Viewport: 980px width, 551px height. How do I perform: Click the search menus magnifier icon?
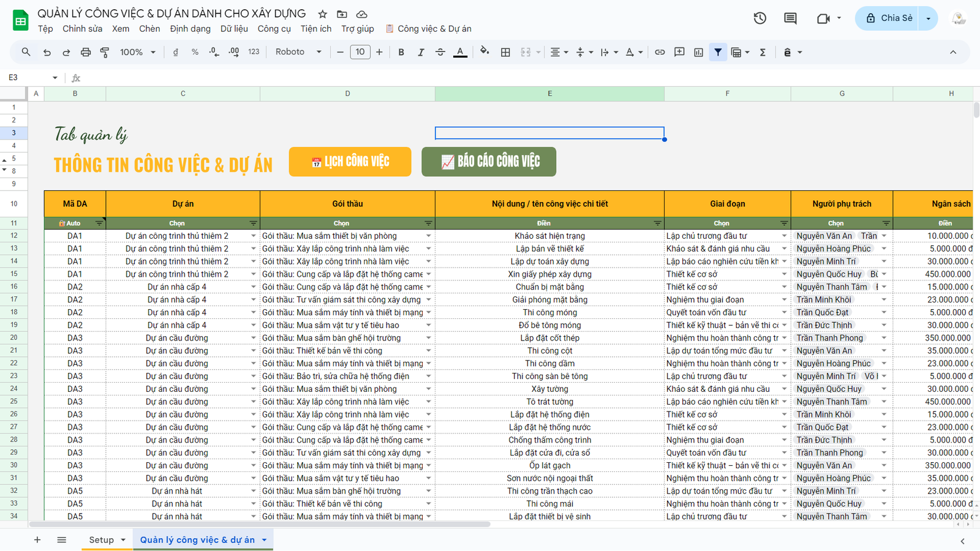[26, 53]
